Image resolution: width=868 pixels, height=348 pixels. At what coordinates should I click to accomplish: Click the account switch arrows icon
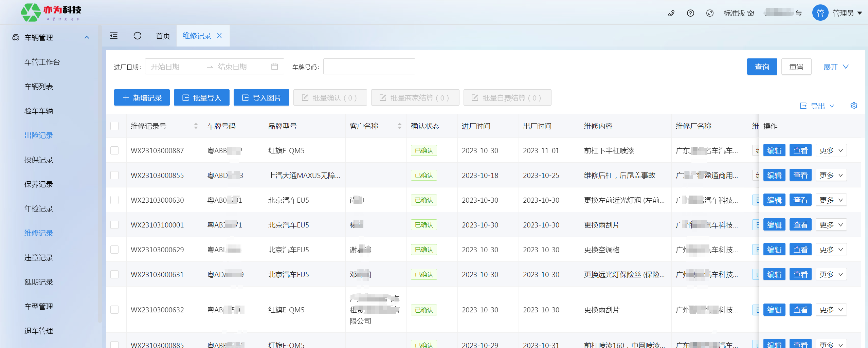click(x=798, y=13)
